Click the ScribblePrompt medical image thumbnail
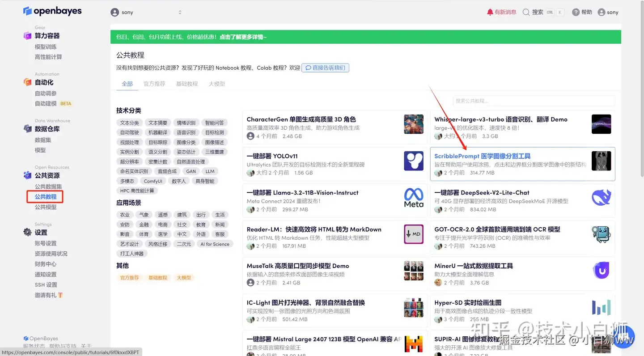This screenshot has height=356, width=644. [601, 161]
